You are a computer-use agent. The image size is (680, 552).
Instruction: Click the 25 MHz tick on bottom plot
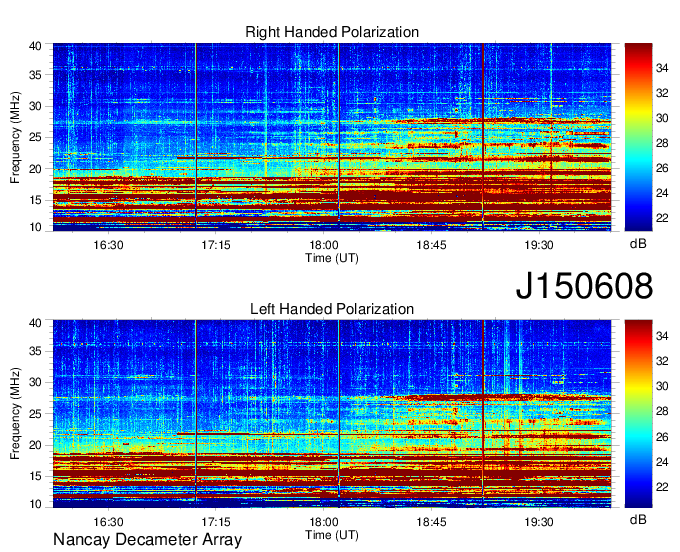pos(35,414)
